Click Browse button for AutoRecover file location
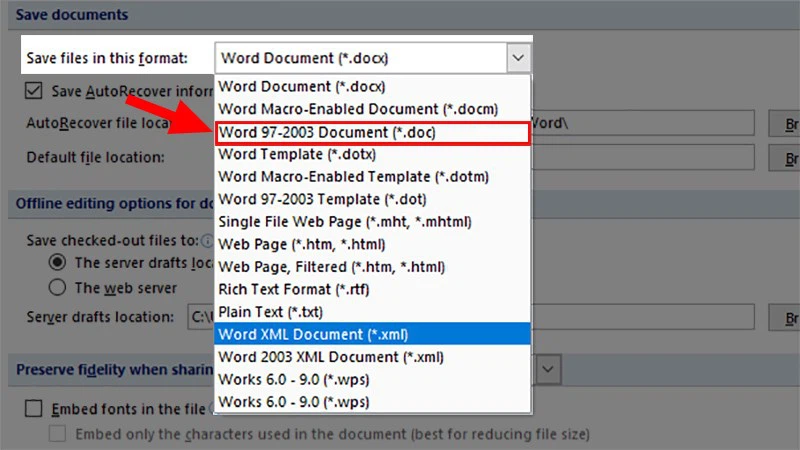This screenshot has height=450, width=800. click(x=783, y=124)
